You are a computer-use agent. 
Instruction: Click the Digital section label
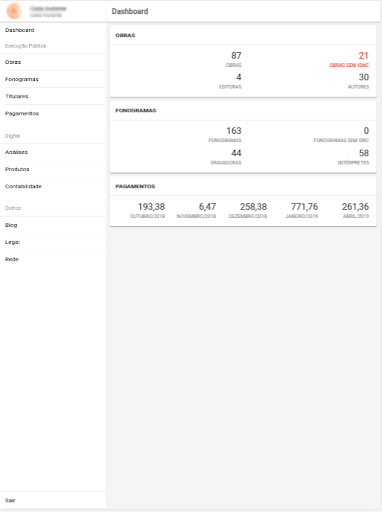12,136
